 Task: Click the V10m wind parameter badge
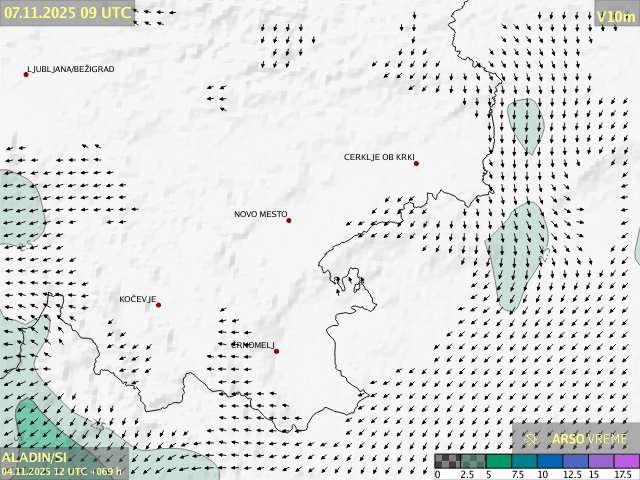click(615, 16)
